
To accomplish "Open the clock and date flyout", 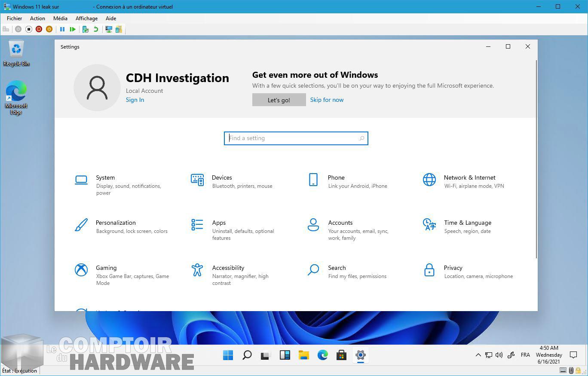I will 548,355.
